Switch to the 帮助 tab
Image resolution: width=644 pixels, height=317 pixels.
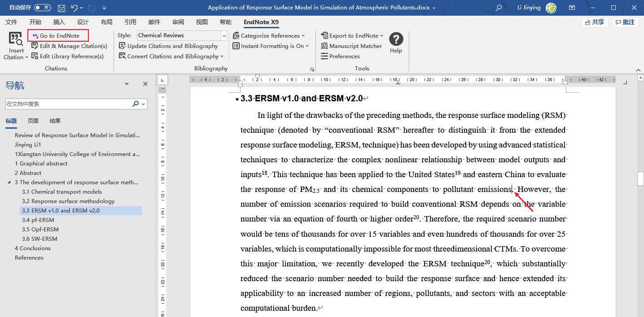pyautogui.click(x=225, y=22)
